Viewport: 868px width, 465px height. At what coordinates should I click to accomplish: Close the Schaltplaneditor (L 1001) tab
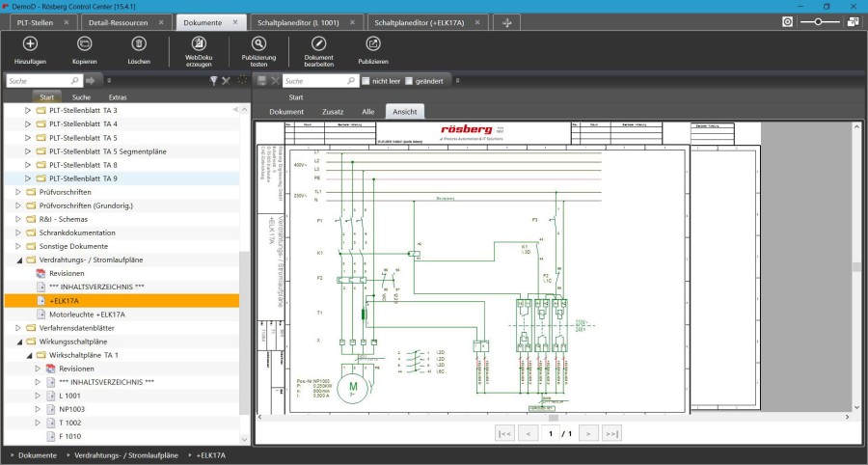coord(352,23)
